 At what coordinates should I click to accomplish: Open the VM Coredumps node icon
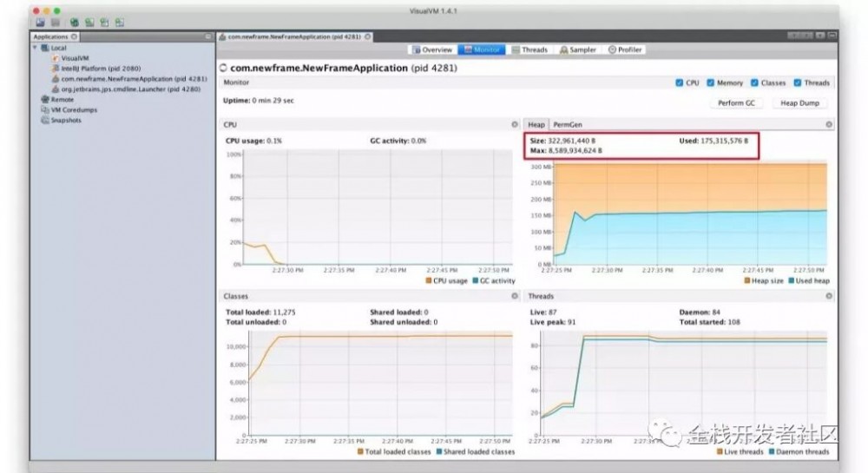pyautogui.click(x=45, y=109)
